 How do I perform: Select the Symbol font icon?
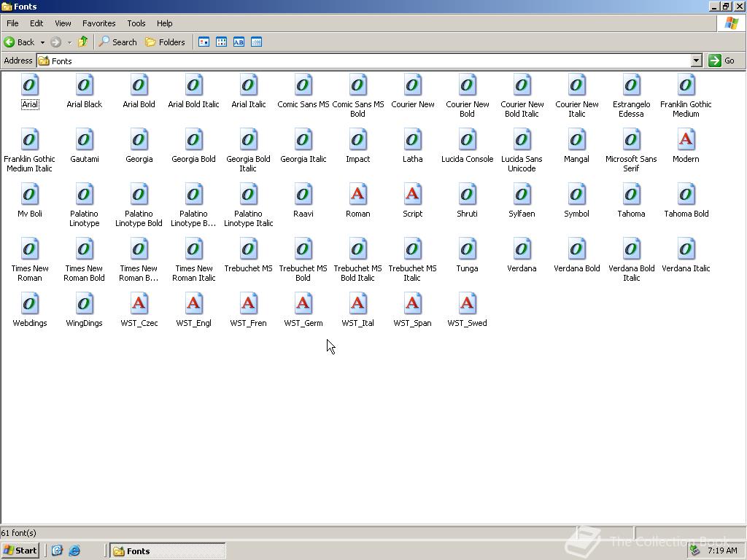pos(576,195)
